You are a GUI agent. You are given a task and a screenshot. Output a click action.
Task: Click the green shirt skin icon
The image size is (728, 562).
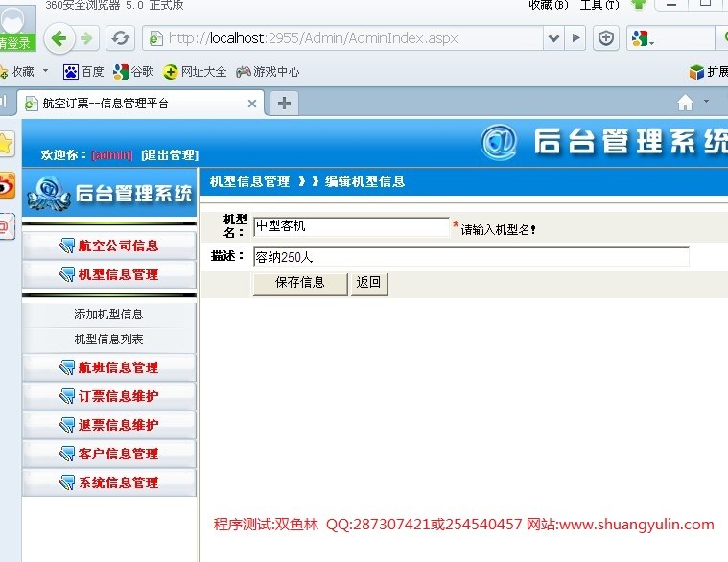[x=639, y=5]
